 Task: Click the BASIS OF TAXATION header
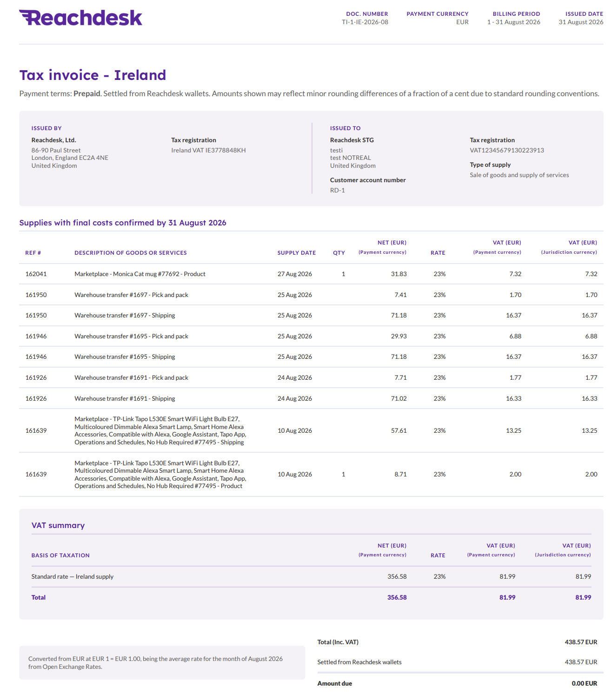[60, 555]
